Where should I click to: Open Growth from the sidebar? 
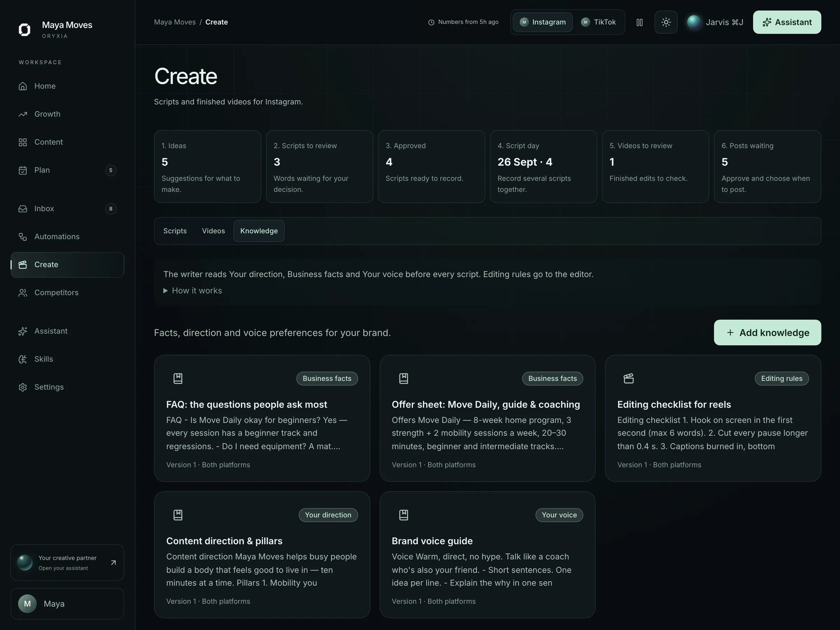67,114
